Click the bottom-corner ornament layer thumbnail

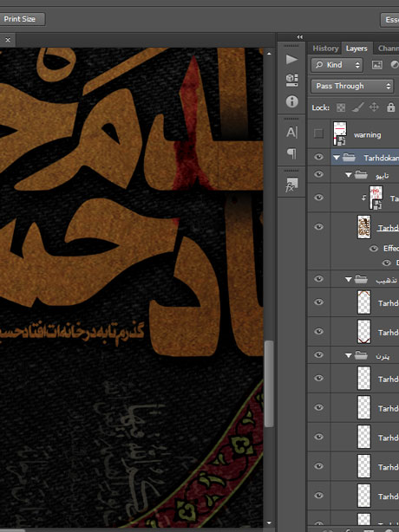(x=364, y=332)
